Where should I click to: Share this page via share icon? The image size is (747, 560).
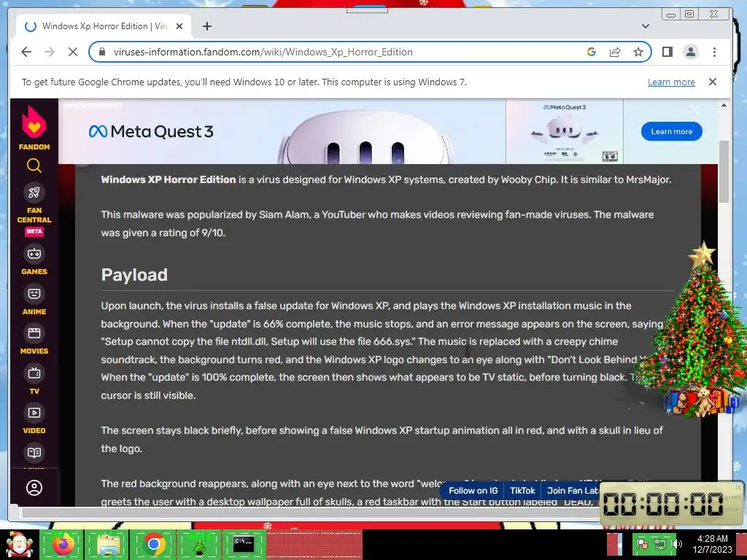615,52
